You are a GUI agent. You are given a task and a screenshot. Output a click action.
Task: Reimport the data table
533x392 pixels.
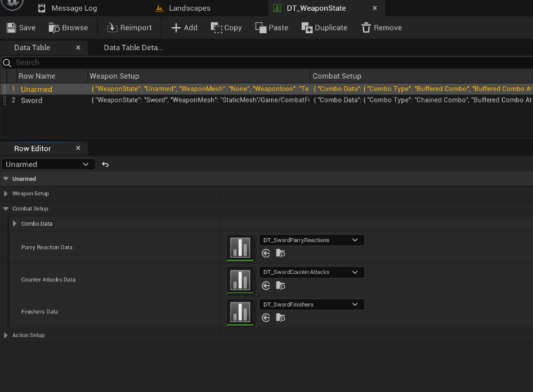pos(129,28)
